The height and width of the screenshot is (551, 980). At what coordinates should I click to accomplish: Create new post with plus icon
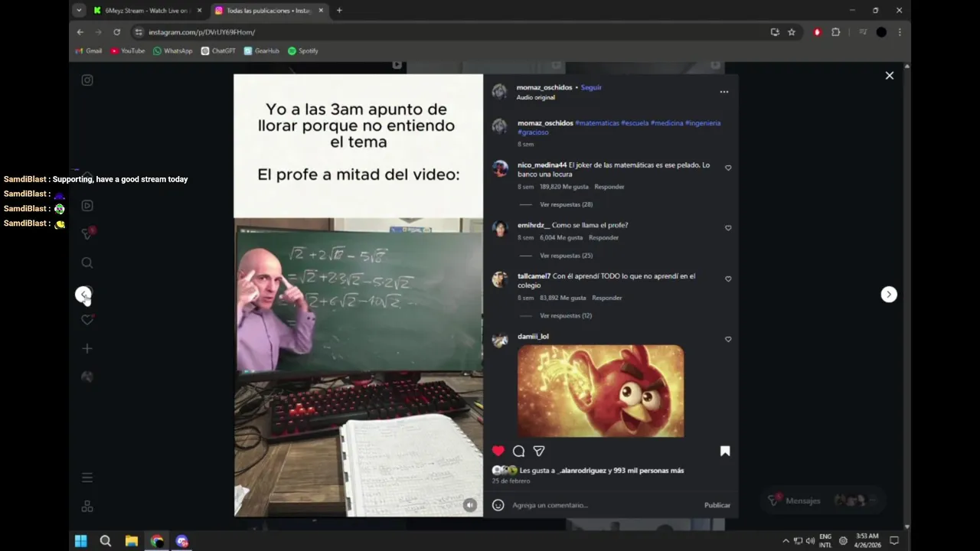87,349
